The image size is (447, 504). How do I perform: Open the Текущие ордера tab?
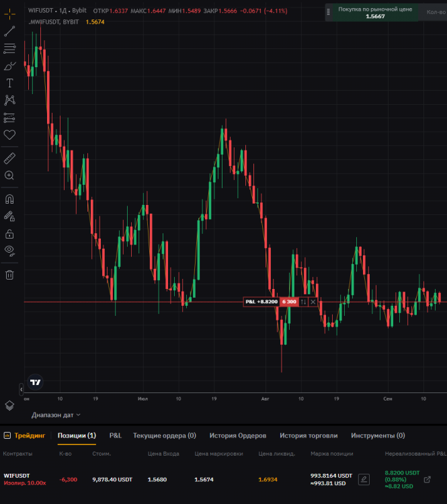coord(164,435)
